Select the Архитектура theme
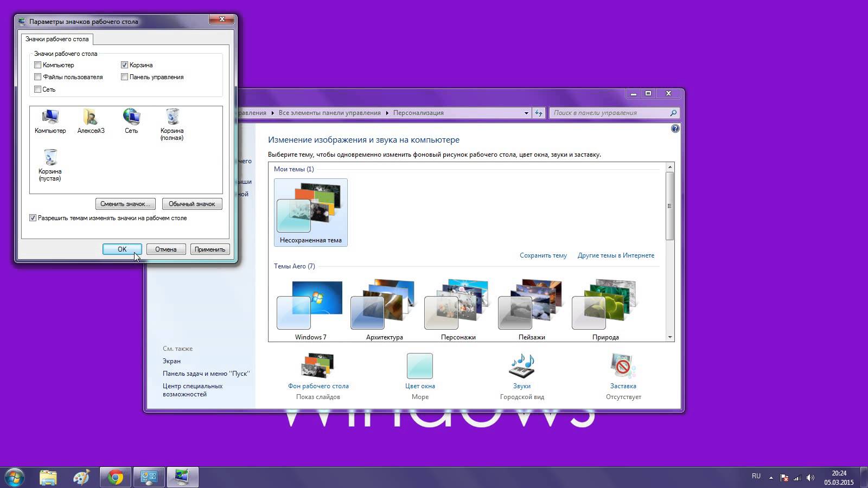Viewport: 868px width, 488px height. 385,310
